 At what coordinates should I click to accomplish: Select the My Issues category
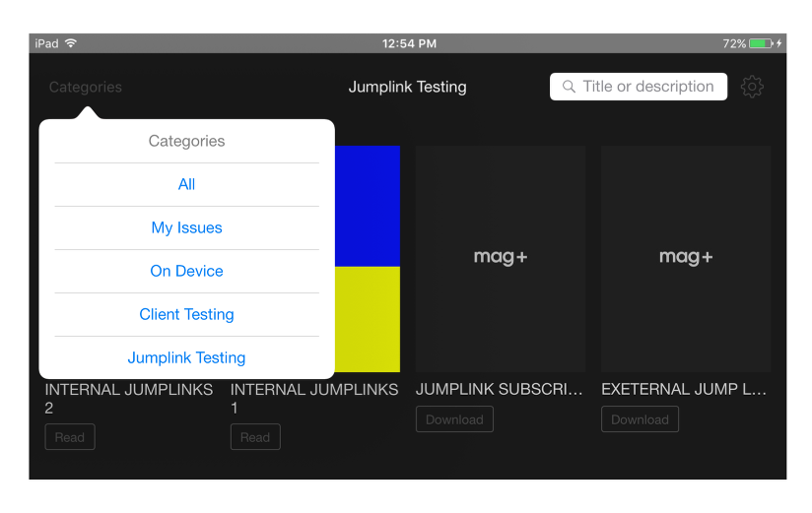[186, 227]
